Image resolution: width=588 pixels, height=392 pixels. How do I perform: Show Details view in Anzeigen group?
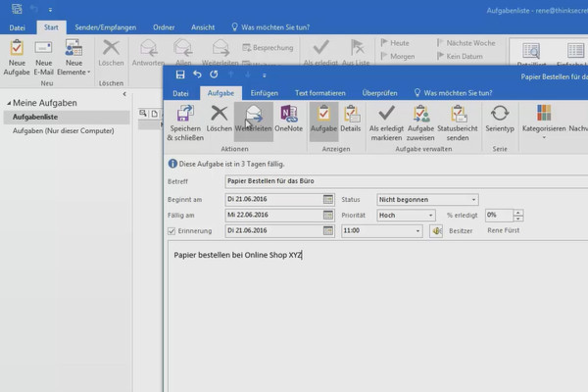(x=351, y=119)
